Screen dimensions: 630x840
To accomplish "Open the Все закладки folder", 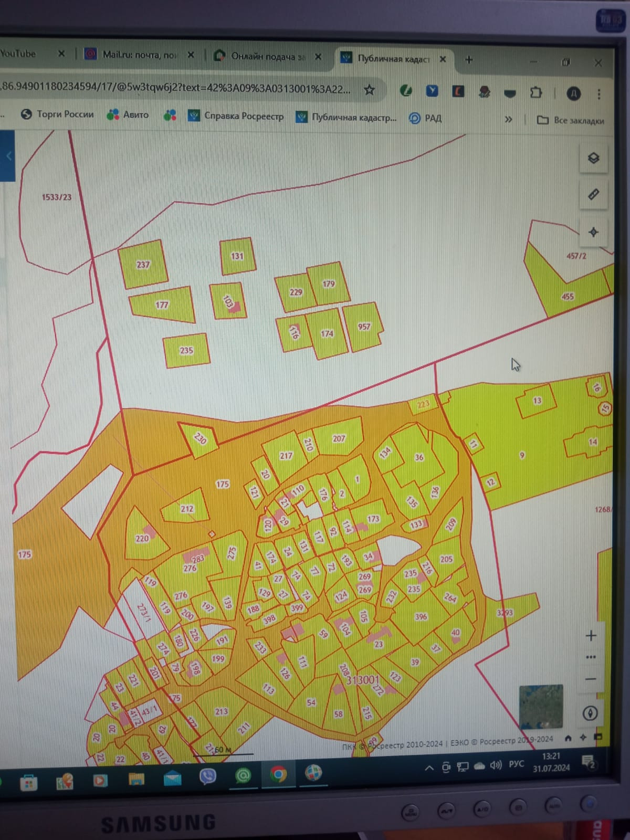I will [571, 120].
